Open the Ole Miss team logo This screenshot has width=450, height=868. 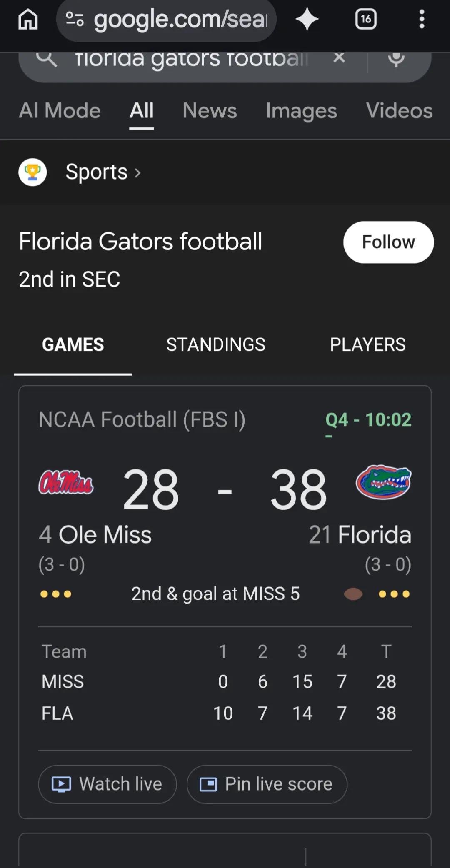pos(66,482)
